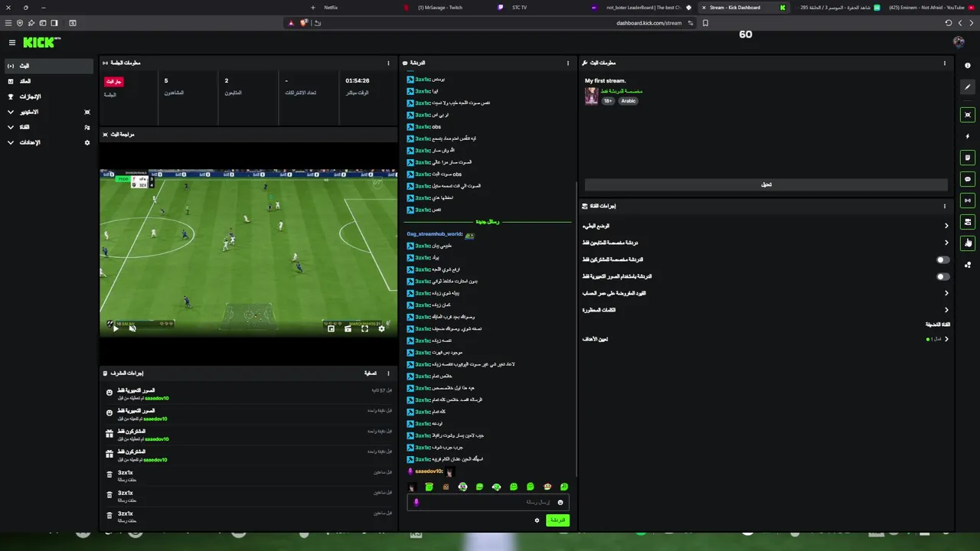Reload the page in browser toolbar
The height and width of the screenshot is (551, 980).
tap(949, 23)
